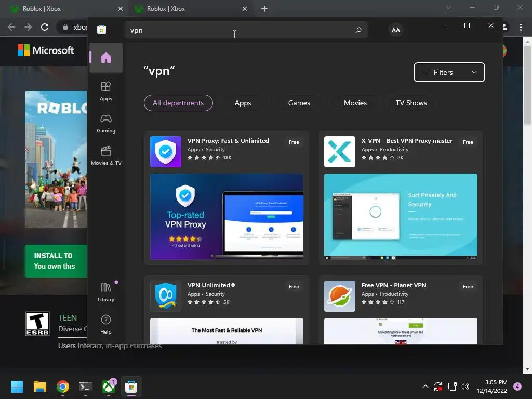Click the VPN Proxy shield app icon
Image resolution: width=532 pixels, height=399 pixels.
point(166,152)
